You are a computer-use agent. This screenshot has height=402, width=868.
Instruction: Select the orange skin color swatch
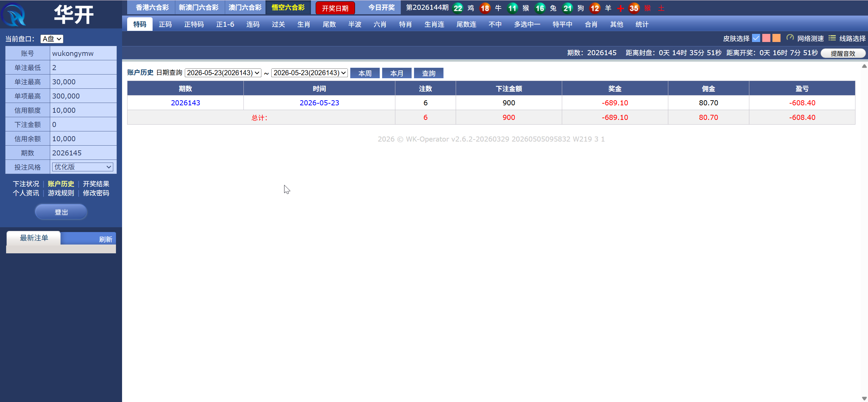pos(776,38)
